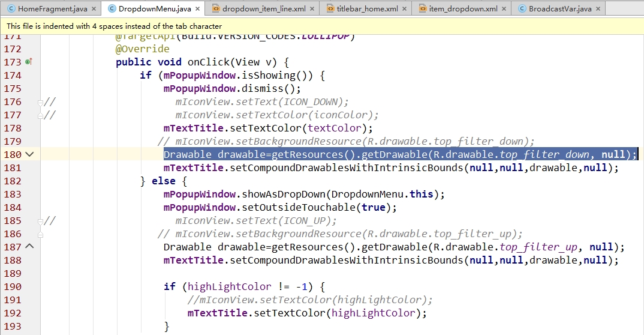Image resolution: width=644 pixels, height=335 pixels.
Task: Click top_filter_up drawable reference on line 187
Action: pos(538,247)
